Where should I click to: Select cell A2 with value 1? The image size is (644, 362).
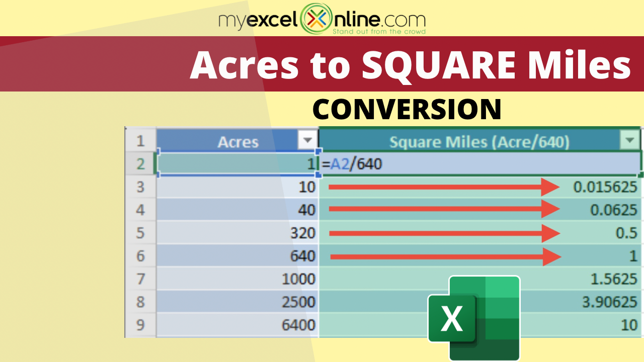pos(237,163)
